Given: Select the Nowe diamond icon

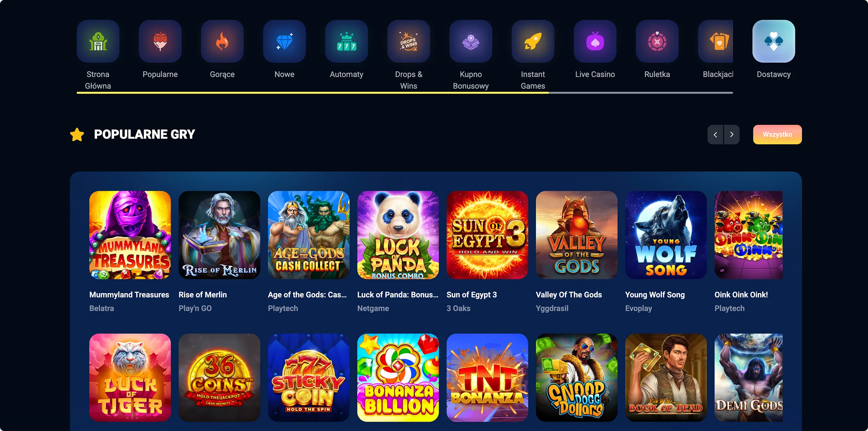Looking at the screenshot, I should (x=284, y=41).
